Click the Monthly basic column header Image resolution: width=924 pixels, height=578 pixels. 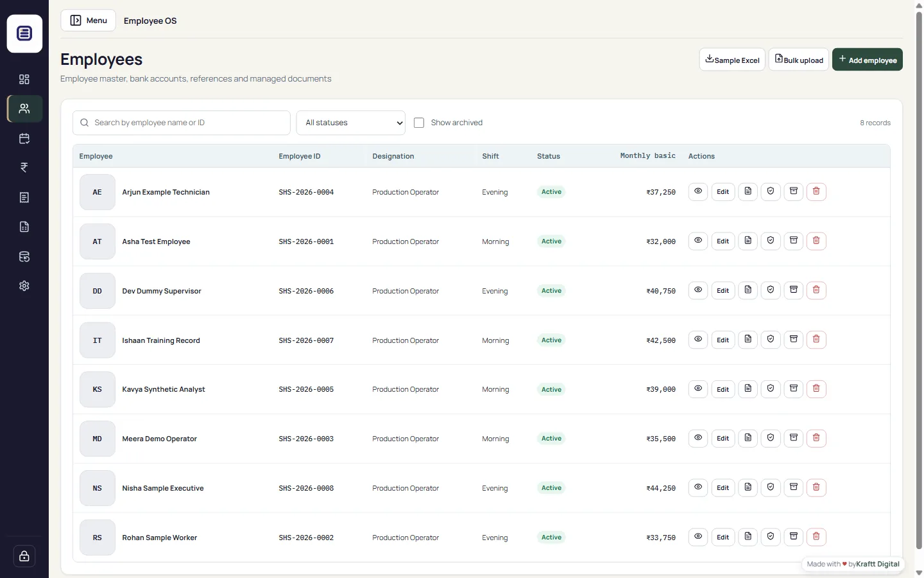tap(647, 156)
